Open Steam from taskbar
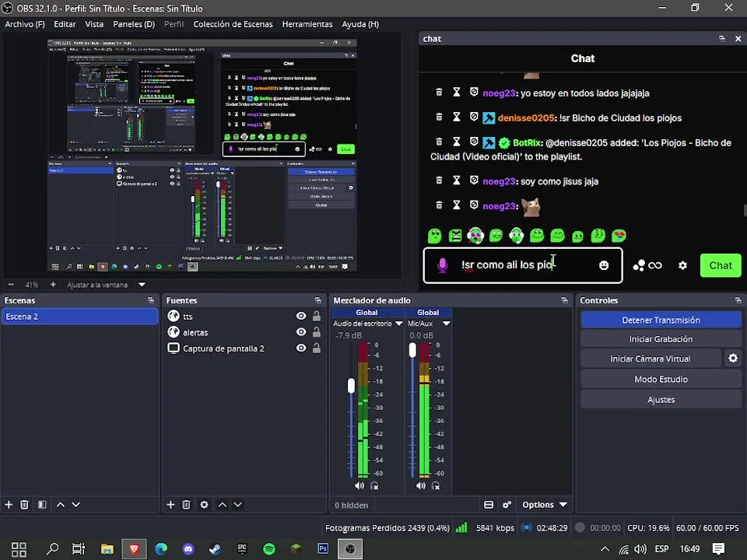The width and height of the screenshot is (747, 560). (x=215, y=549)
